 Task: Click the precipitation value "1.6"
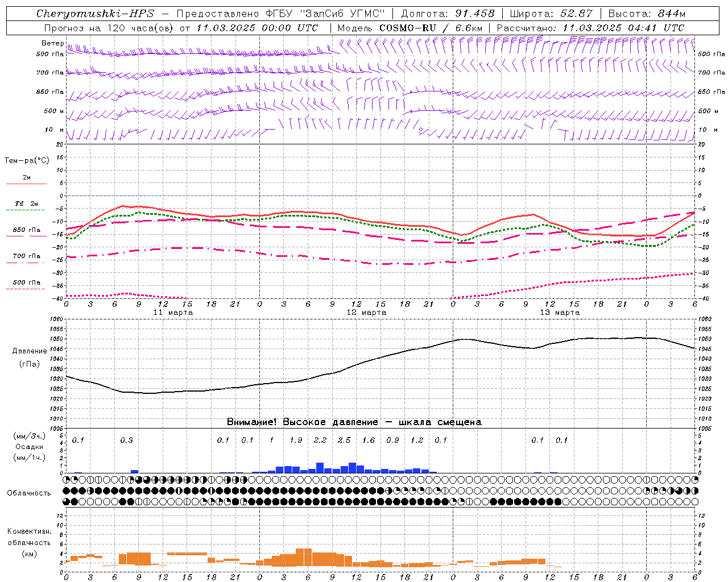click(369, 440)
